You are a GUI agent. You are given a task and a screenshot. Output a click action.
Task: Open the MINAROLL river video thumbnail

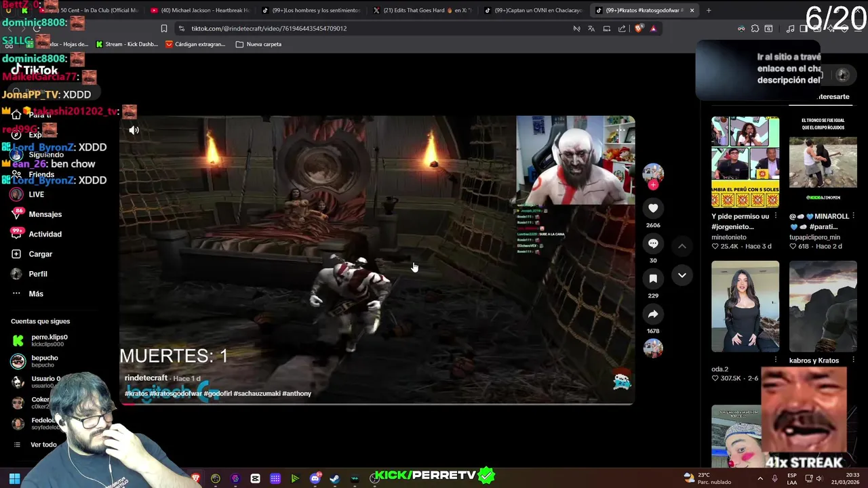pyautogui.click(x=823, y=162)
